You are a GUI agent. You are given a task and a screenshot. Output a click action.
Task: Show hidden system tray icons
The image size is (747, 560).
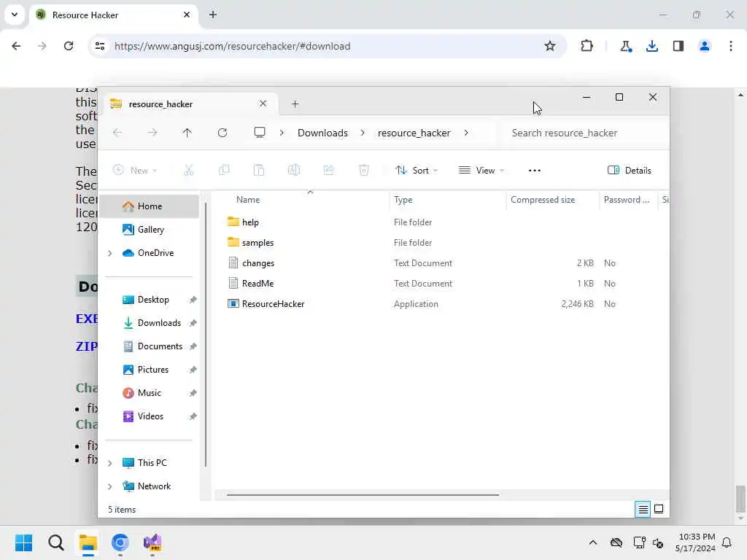(x=593, y=542)
